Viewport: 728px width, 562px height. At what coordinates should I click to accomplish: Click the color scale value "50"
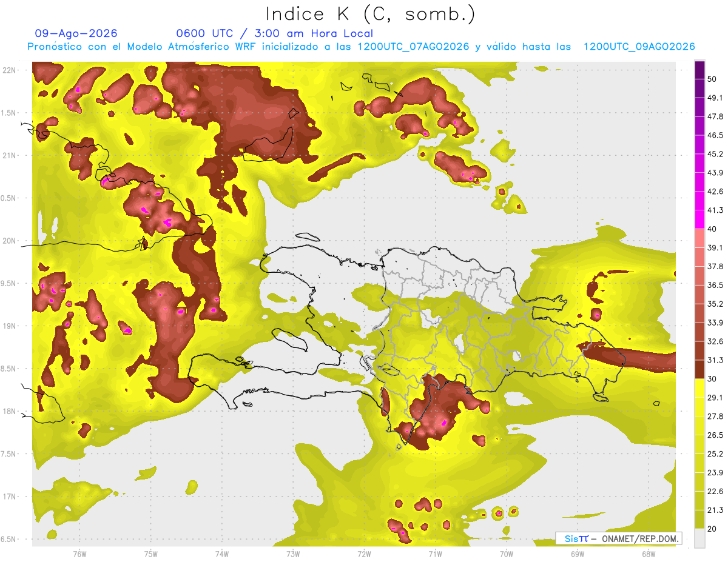pos(712,79)
